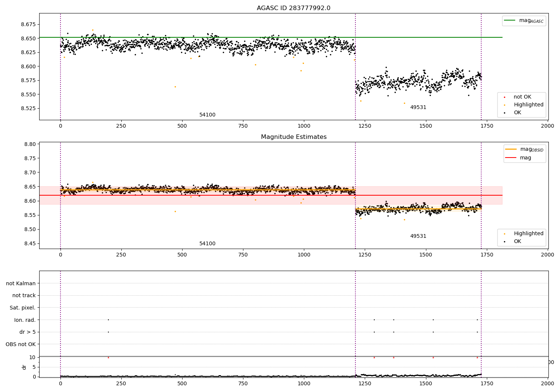Click the 54100 annotation in middle plot
The width and height of the screenshot is (560, 392).
click(207, 244)
